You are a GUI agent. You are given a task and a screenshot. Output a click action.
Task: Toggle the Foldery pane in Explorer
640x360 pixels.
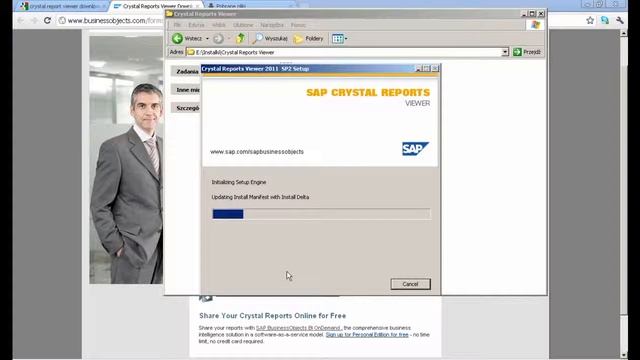point(309,39)
